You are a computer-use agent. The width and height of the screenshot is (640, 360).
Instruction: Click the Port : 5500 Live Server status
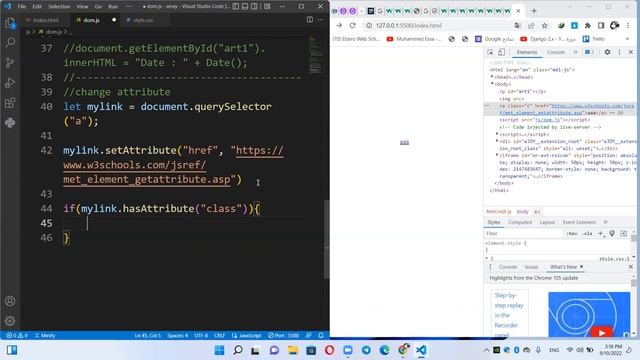(x=284, y=336)
